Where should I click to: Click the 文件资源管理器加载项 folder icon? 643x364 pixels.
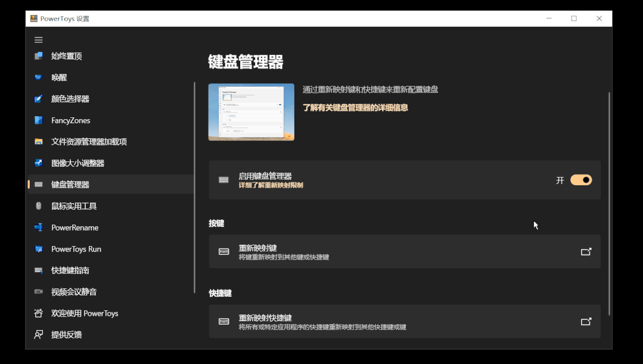coord(39,141)
